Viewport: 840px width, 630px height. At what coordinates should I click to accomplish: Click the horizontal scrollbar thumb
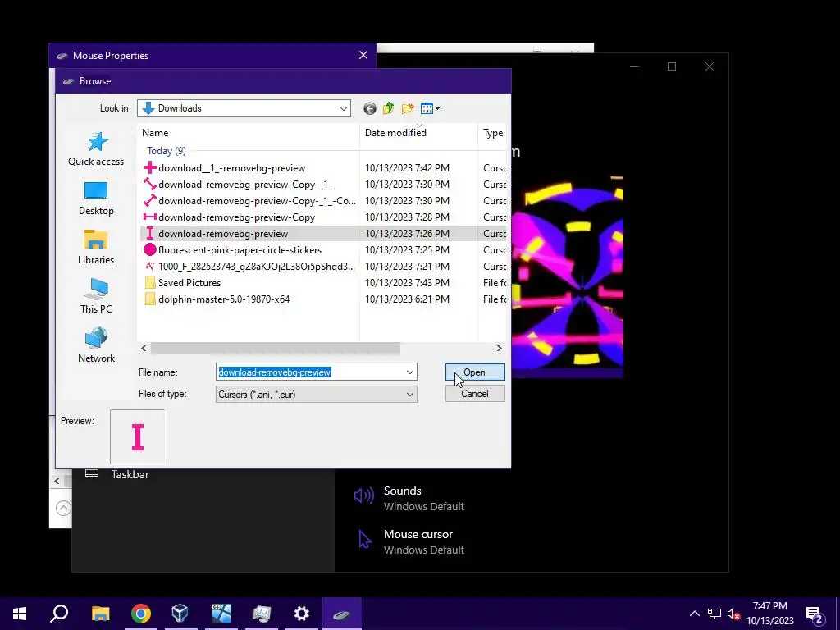tap(276, 348)
